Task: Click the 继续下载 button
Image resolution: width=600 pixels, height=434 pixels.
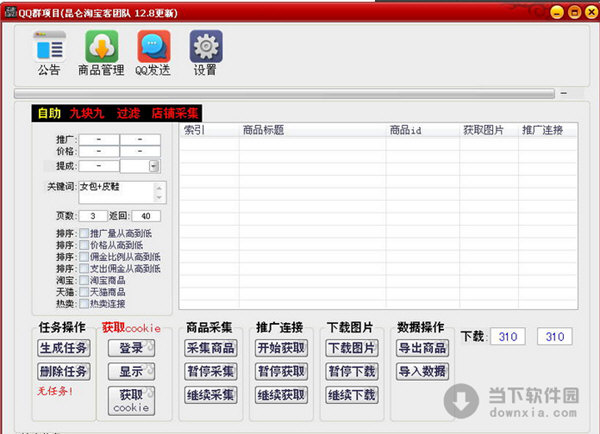Action: pos(352,395)
